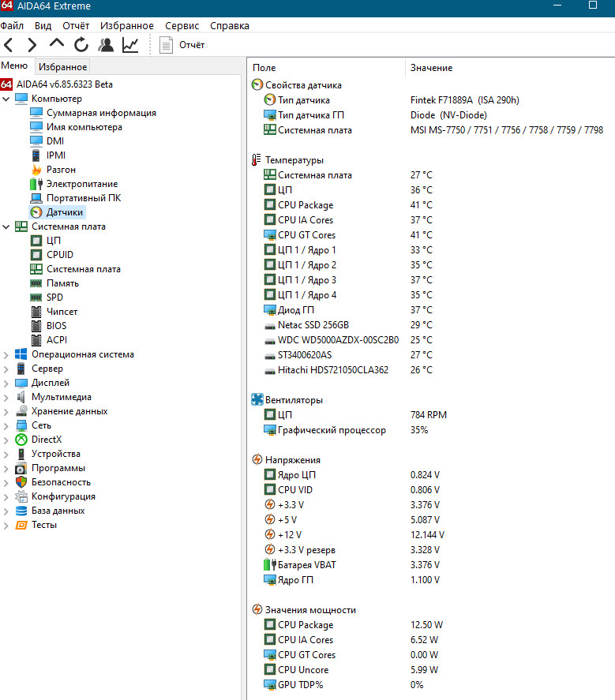
Task: Click the Windows logo Операционная система icon
Action: coord(21,354)
